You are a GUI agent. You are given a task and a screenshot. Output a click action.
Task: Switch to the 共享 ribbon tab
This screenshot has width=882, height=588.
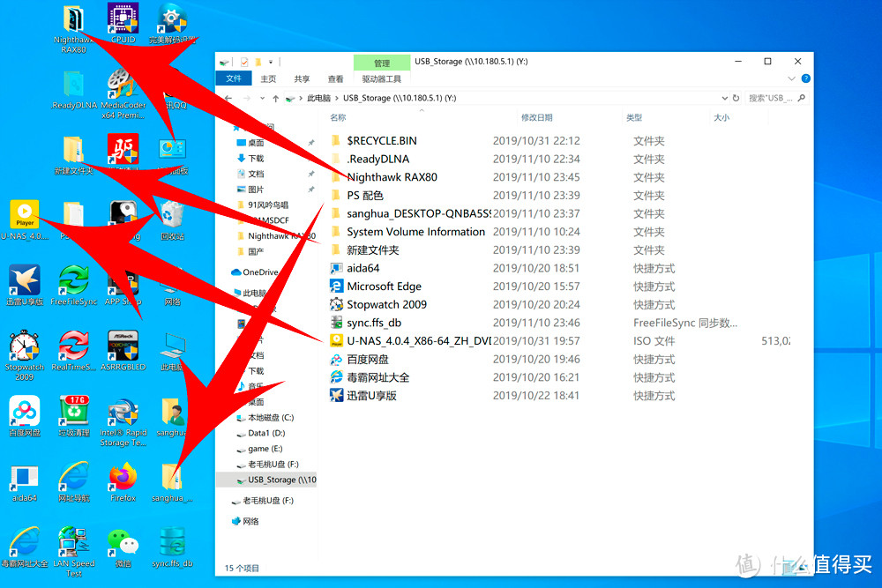click(302, 79)
